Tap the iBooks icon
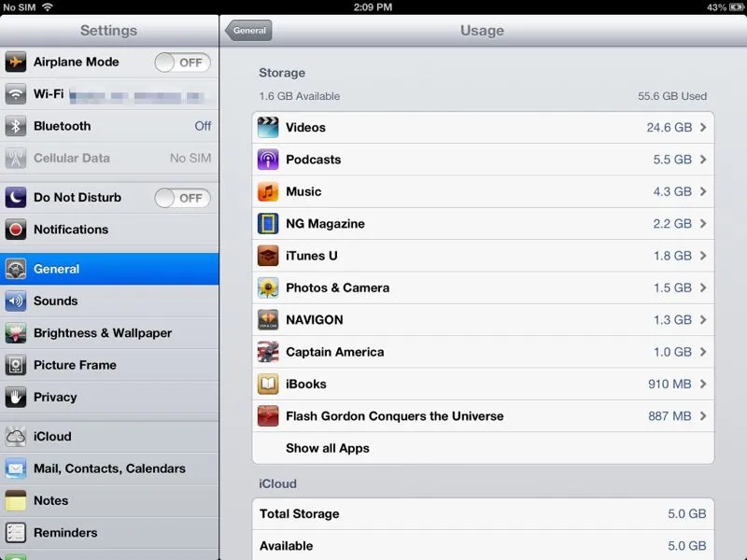This screenshot has width=747, height=560. [268, 384]
